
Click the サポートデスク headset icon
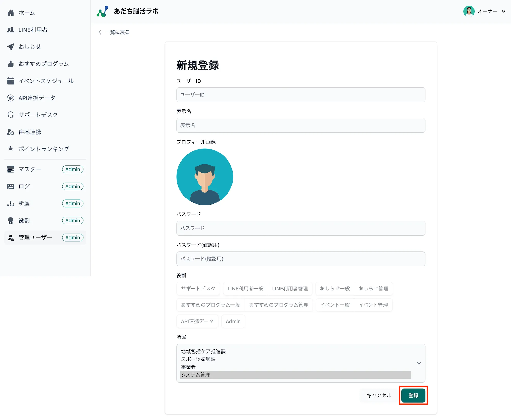click(x=10, y=115)
